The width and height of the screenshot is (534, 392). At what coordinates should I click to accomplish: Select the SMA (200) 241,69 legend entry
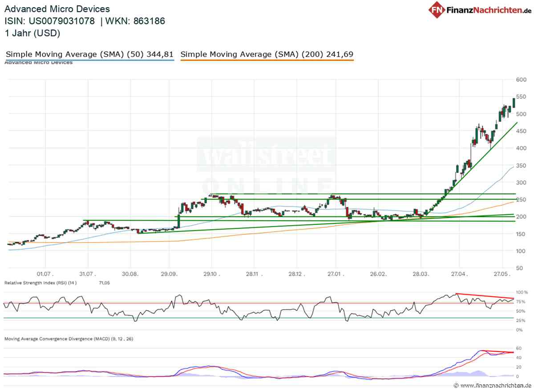(267, 55)
